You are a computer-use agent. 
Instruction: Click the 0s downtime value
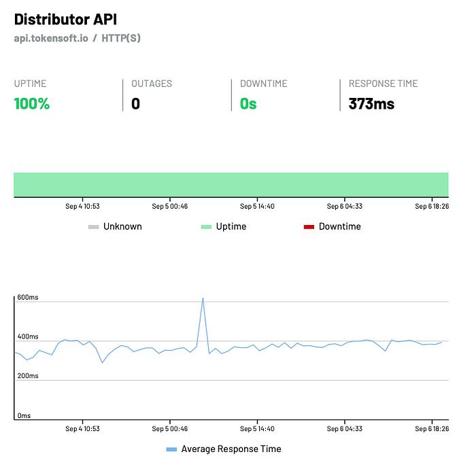(x=248, y=104)
